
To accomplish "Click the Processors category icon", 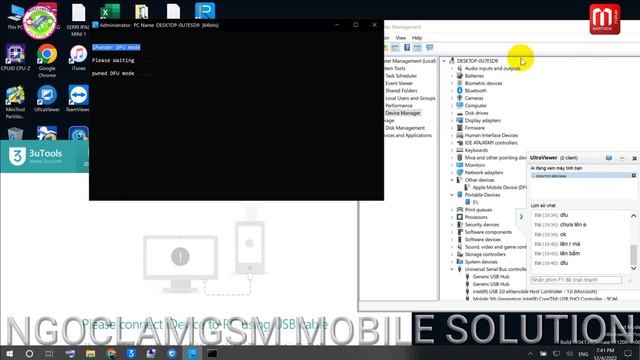I will [460, 217].
